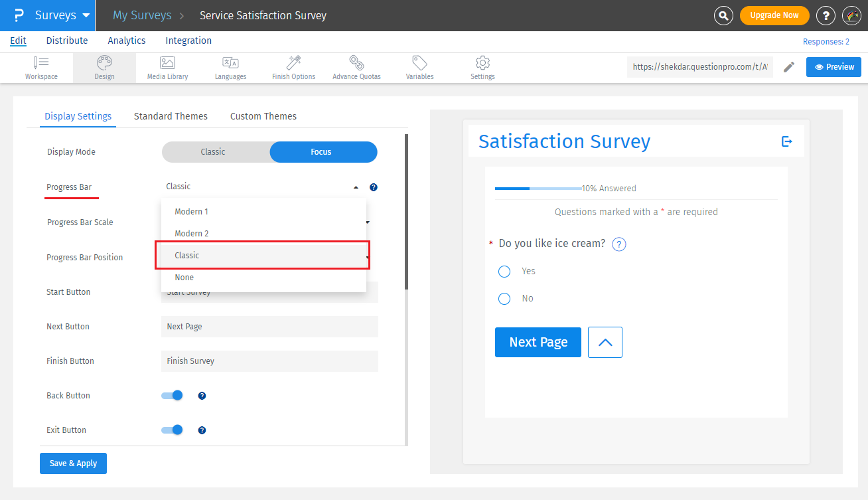868x500 pixels.
Task: Open the Languages panel
Action: pyautogui.click(x=230, y=67)
